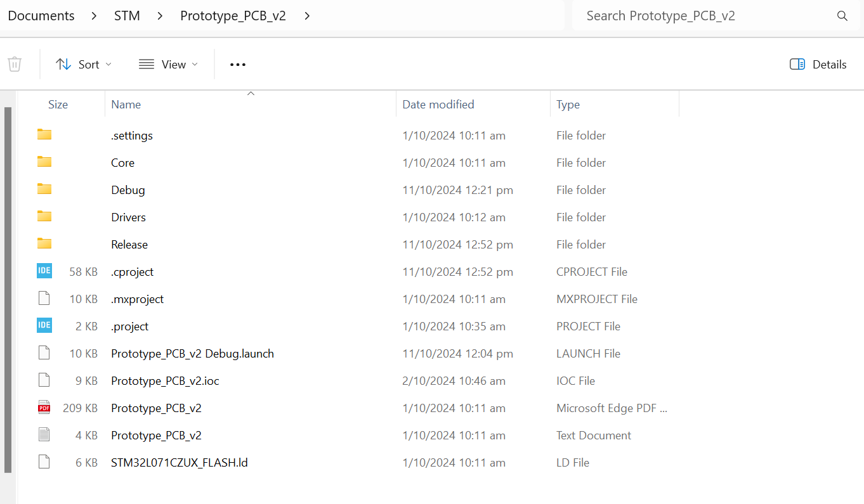Open the See more (...) menu

click(237, 64)
